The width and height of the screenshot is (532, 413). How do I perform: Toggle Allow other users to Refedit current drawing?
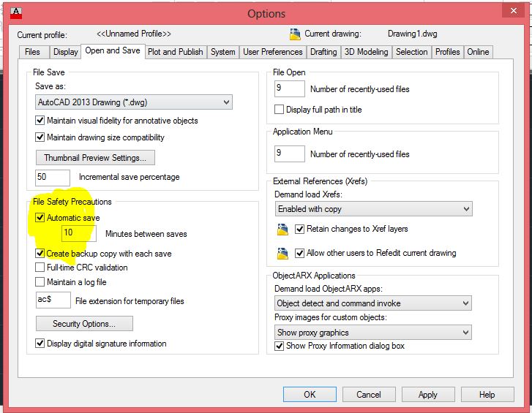tap(299, 253)
